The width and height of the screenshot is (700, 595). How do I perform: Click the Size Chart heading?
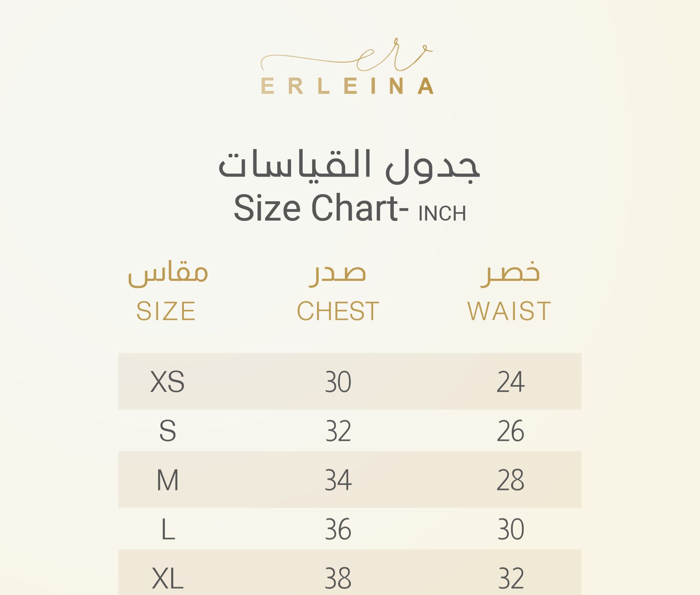pyautogui.click(x=321, y=208)
